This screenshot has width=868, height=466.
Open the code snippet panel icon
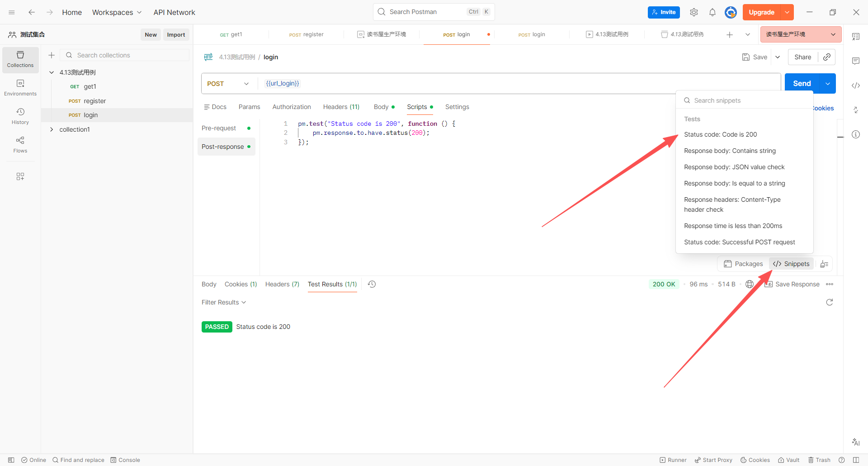click(x=856, y=86)
